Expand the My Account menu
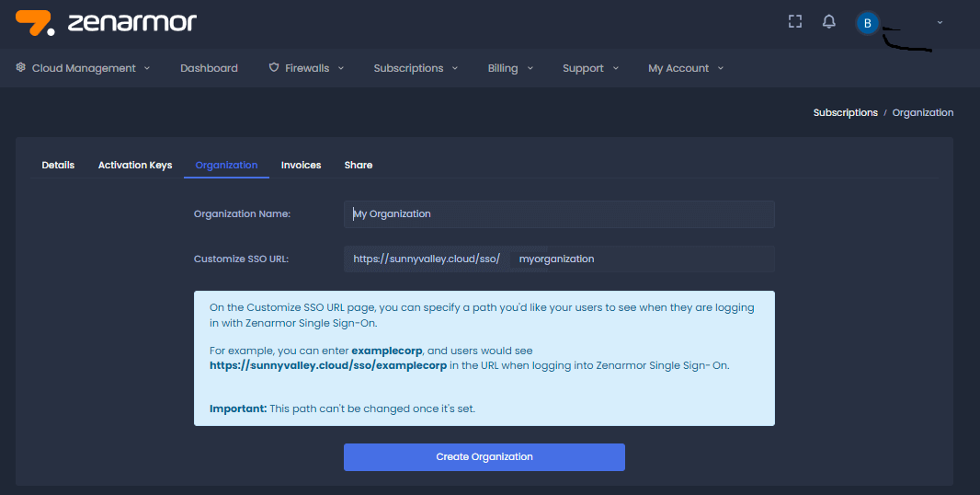 pyautogui.click(x=686, y=68)
